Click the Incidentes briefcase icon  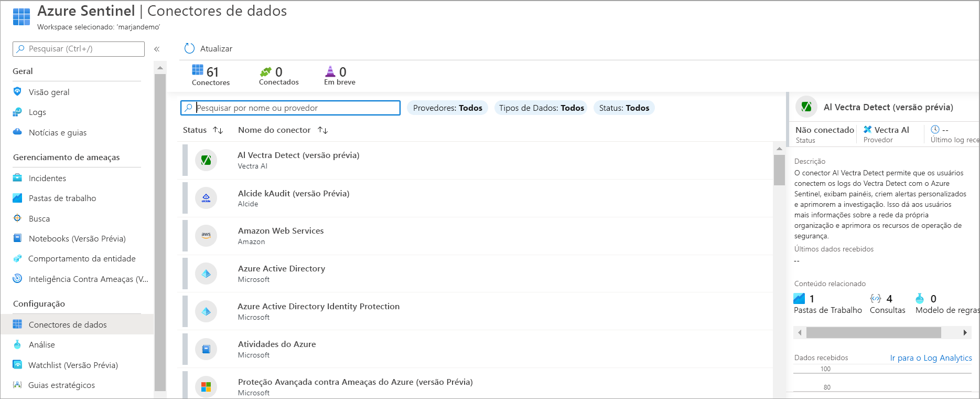[17, 177]
